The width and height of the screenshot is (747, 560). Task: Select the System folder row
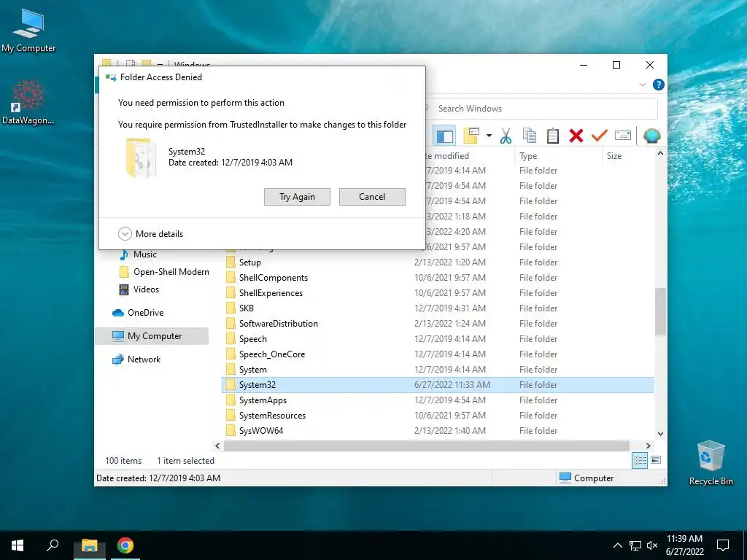pos(438,370)
